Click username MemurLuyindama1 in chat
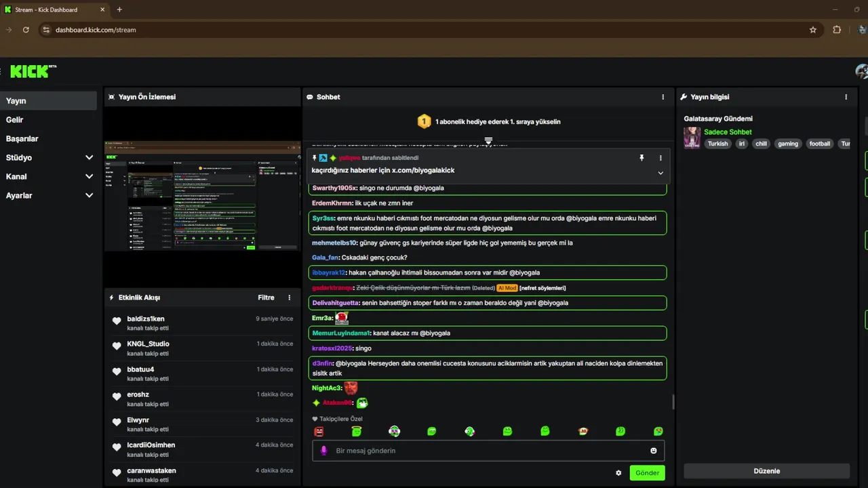 [x=341, y=333]
